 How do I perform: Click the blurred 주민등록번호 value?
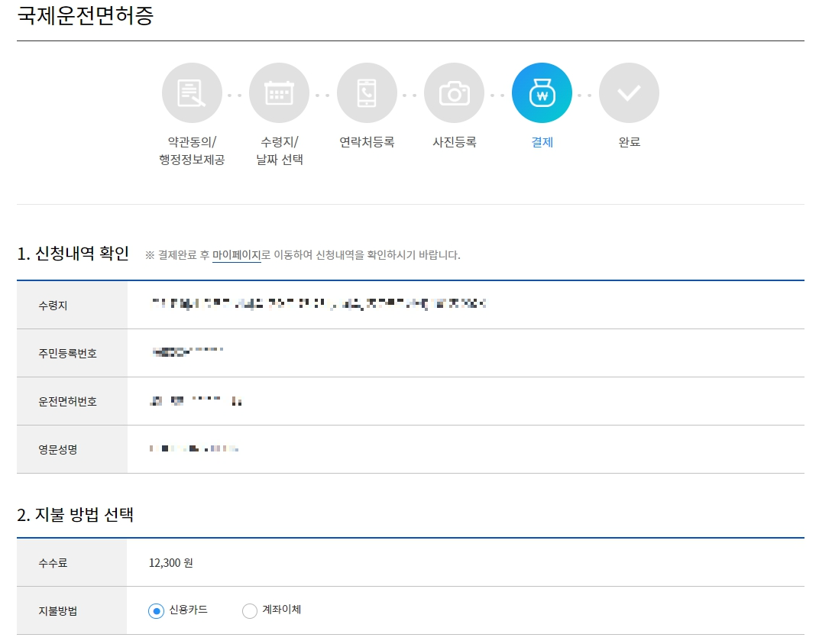tap(187, 351)
